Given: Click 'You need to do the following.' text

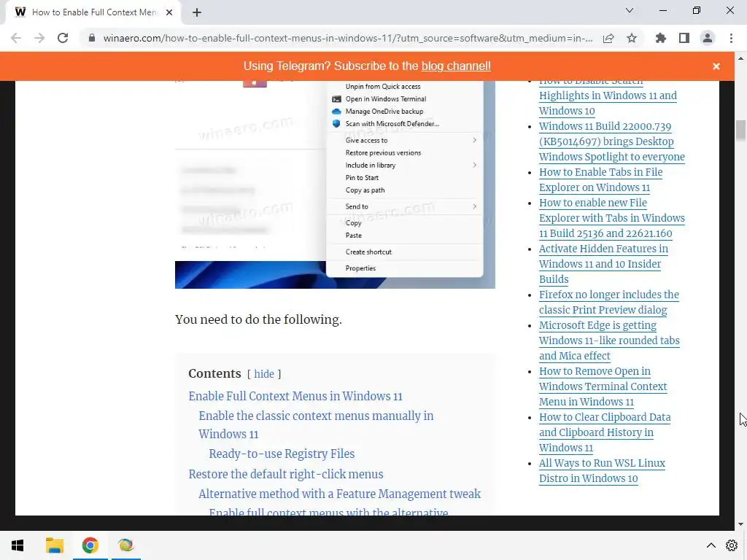Looking at the screenshot, I should 259,319.
